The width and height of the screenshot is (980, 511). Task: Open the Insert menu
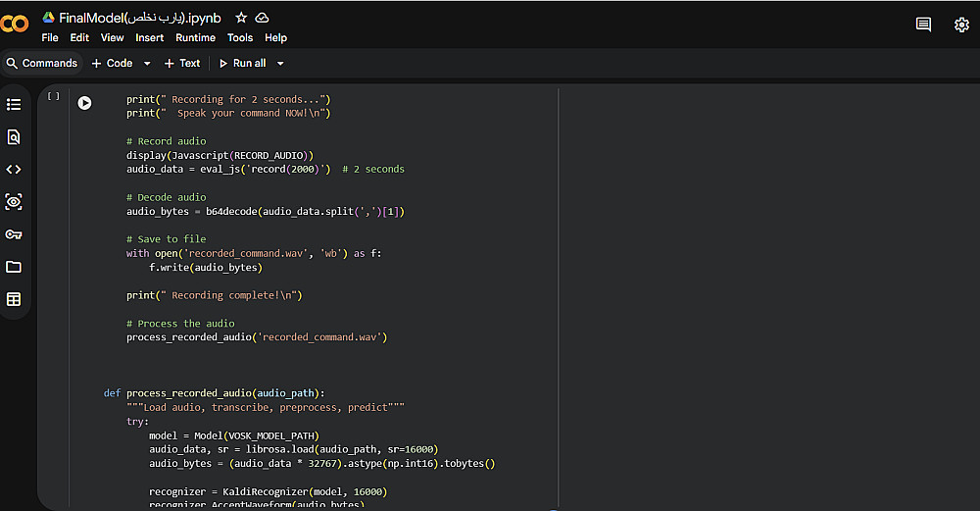coord(150,37)
